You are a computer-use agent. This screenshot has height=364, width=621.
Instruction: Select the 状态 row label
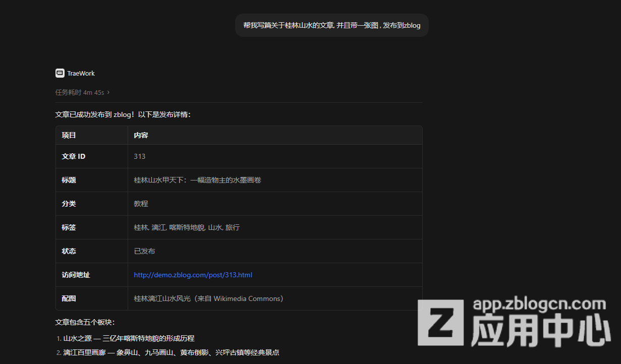69,251
